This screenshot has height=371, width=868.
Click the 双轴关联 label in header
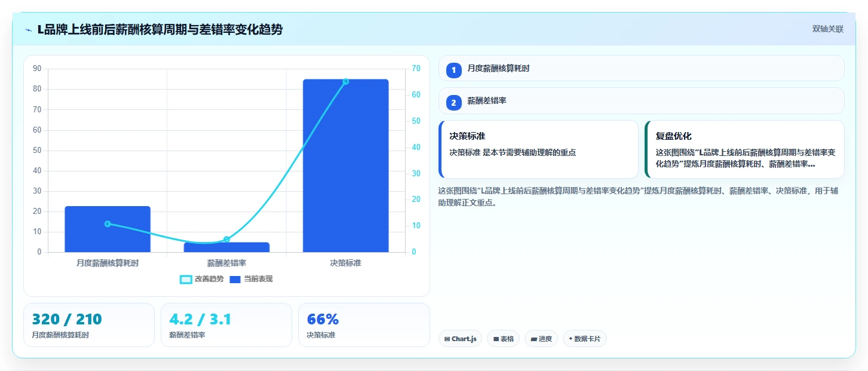(827, 29)
